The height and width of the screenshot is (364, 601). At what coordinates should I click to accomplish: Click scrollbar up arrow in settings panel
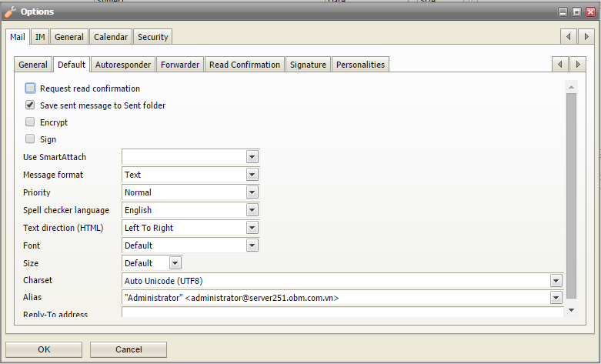571,87
